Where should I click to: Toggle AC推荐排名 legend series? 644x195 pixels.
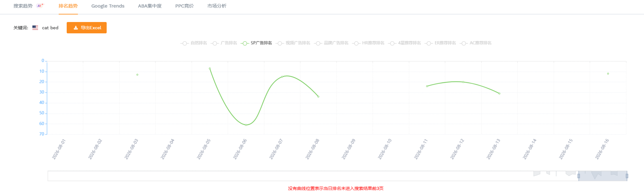476,43
